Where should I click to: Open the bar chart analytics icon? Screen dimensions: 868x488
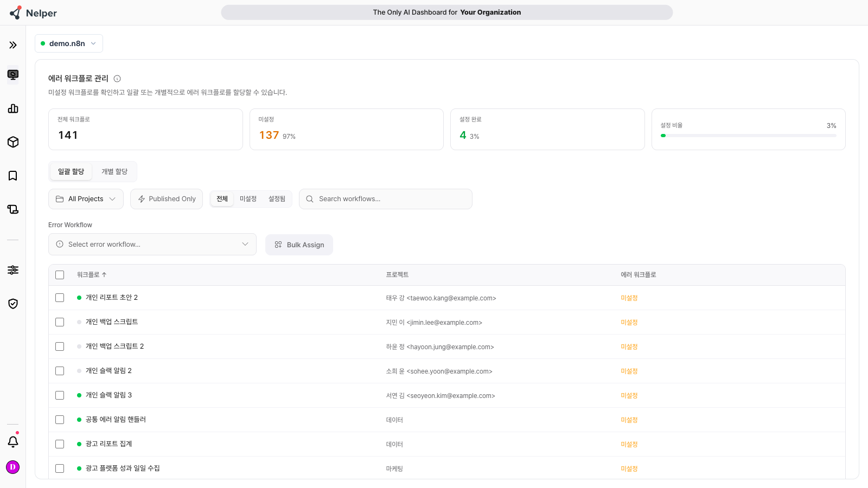[x=13, y=108]
